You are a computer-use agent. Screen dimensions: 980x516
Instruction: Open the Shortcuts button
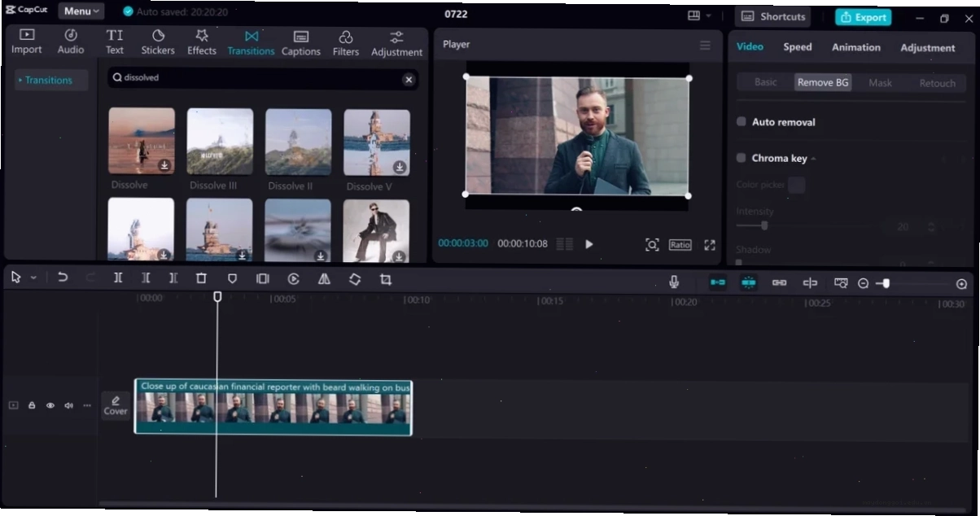[x=773, y=16]
